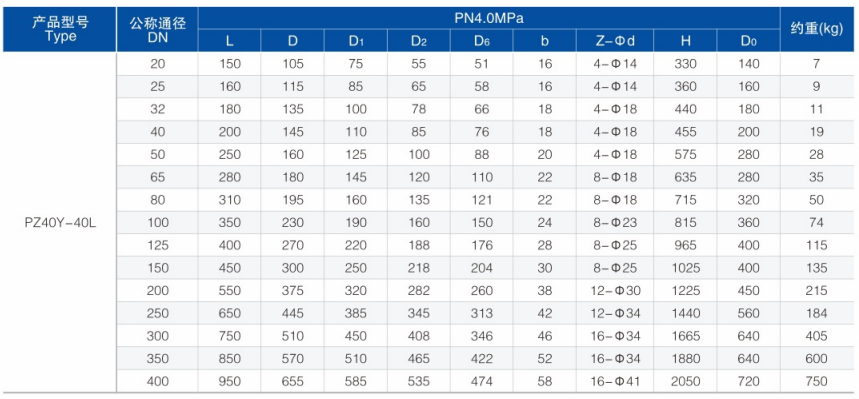
Task: Click the 约重(kg) column header
Action: pos(817,30)
